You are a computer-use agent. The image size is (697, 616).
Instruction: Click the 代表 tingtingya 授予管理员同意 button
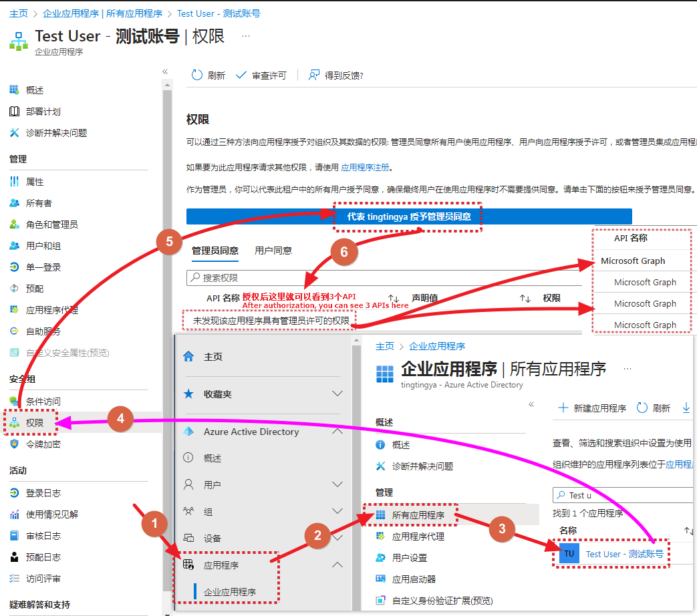409,216
